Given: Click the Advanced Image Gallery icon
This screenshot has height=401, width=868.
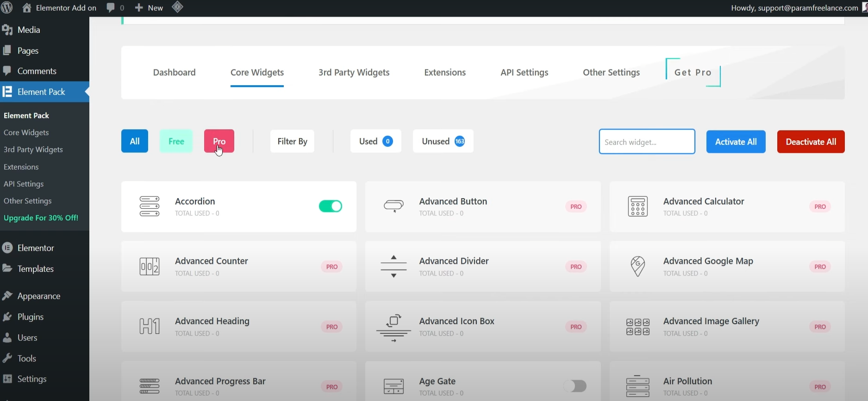Looking at the screenshot, I should tap(637, 326).
